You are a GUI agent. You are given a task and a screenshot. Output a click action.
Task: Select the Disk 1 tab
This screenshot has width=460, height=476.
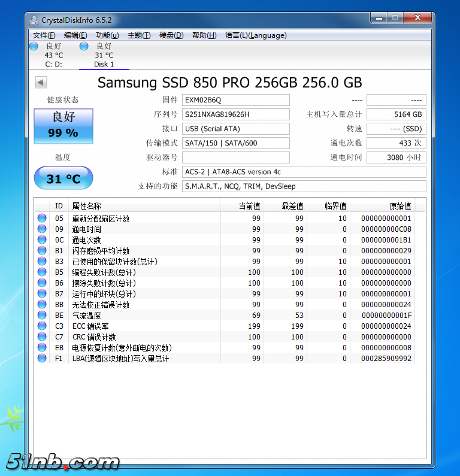pyautogui.click(x=104, y=55)
